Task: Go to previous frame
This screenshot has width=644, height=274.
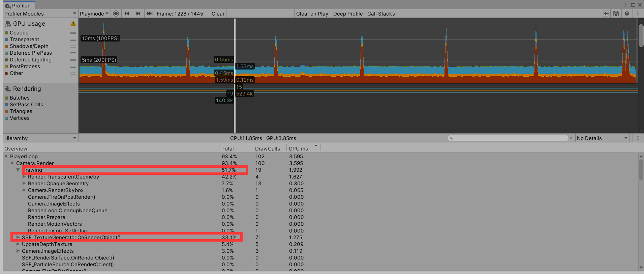Action: coord(127,13)
